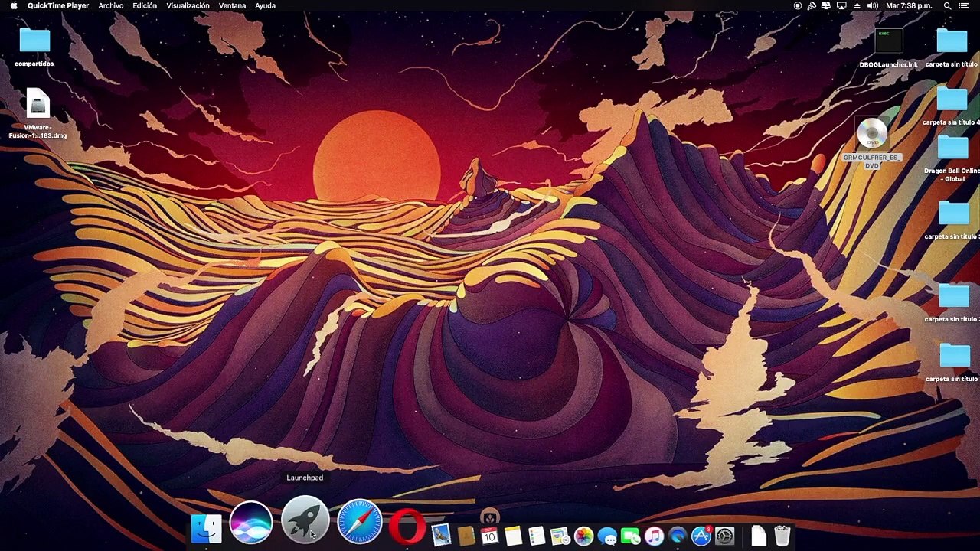This screenshot has width=980, height=551.
Task: Open the Reminders app in Dock
Action: (x=537, y=536)
